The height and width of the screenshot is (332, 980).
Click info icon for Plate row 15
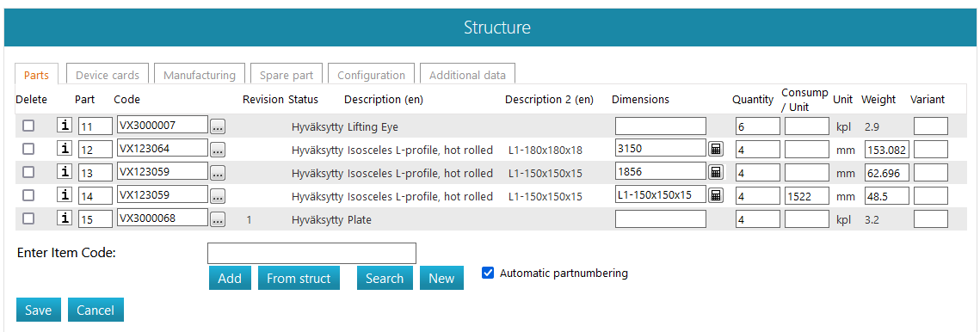click(65, 218)
